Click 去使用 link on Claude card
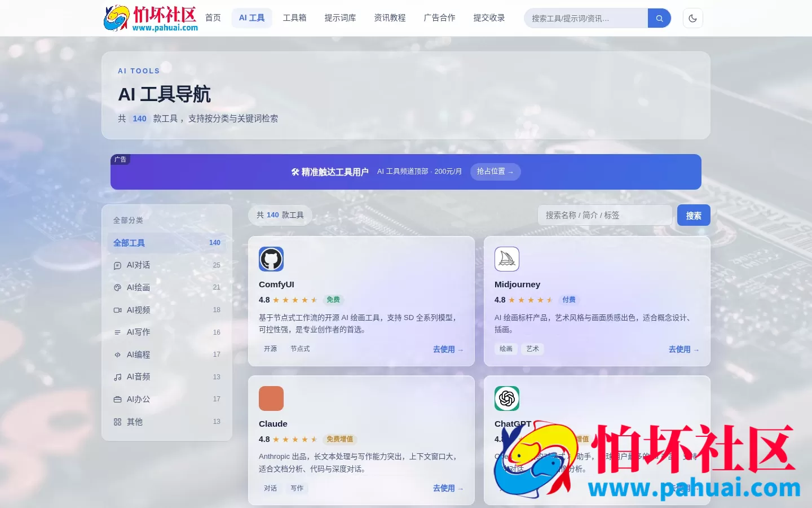The height and width of the screenshot is (508, 812). pos(448,488)
